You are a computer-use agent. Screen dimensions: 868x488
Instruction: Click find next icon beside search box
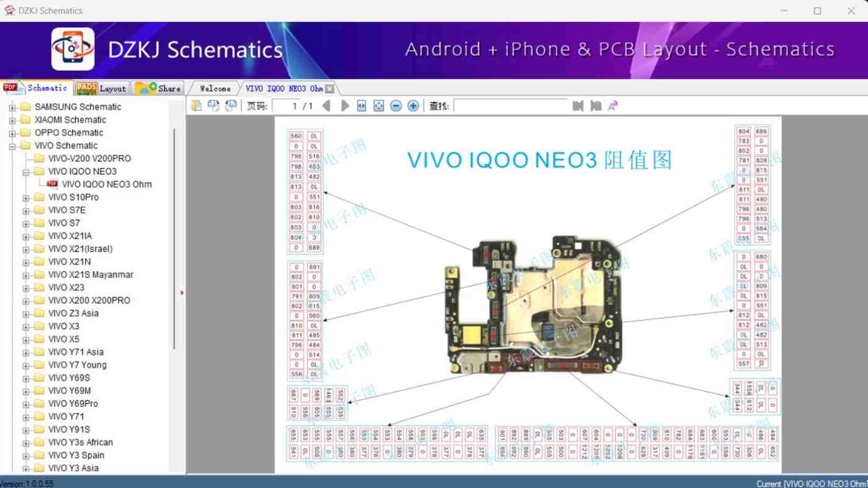(x=596, y=106)
